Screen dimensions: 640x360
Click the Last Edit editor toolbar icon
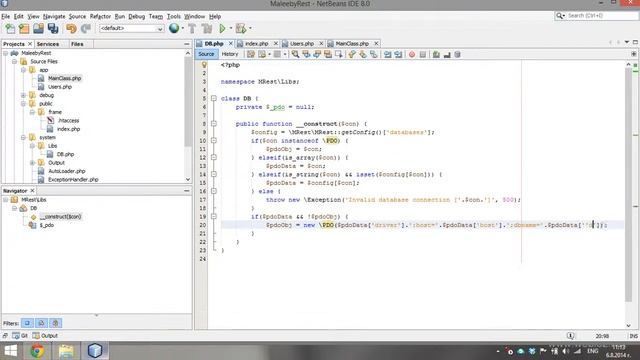pyautogui.click(x=251, y=54)
